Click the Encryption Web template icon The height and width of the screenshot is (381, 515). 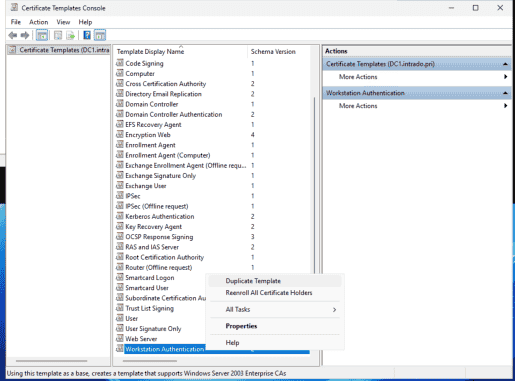(x=120, y=134)
